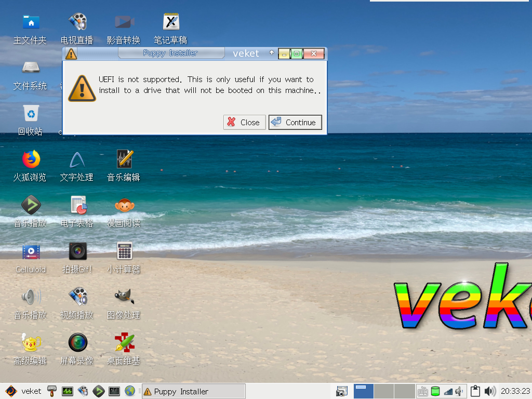Shade window using titlebar up arrow
The width and height of the screenshot is (532, 399).
(x=271, y=53)
